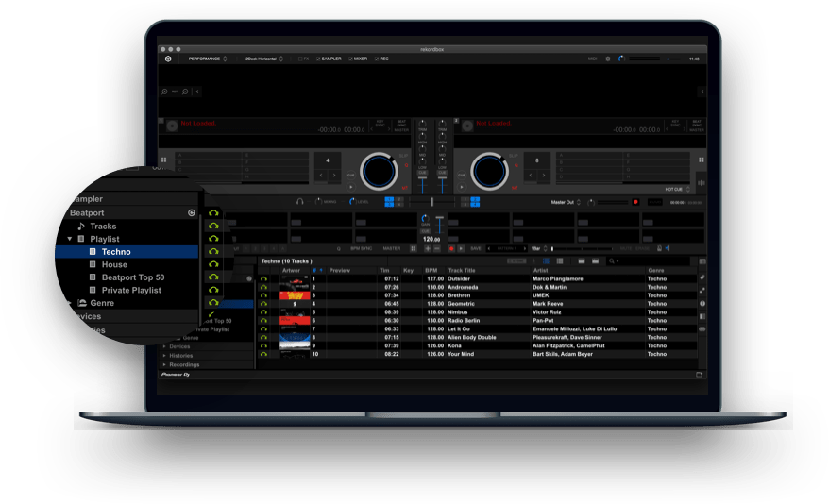
Task: Click the rekordbox logo icon at top-left
Action: point(167,59)
